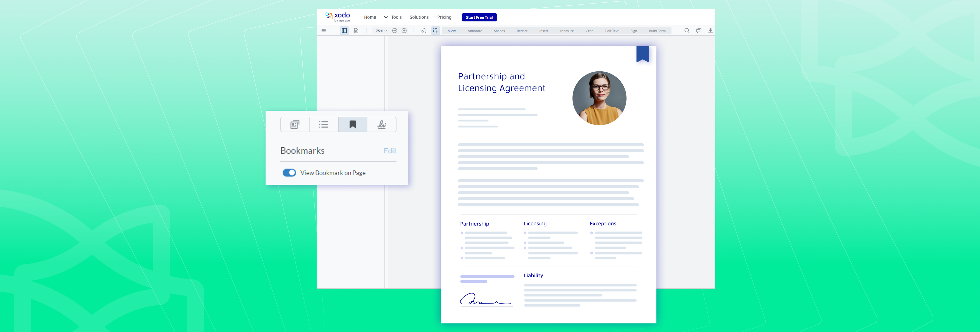Viewport: 980px width, 332px height.
Task: Open the page view settings icon
Action: pos(356,31)
